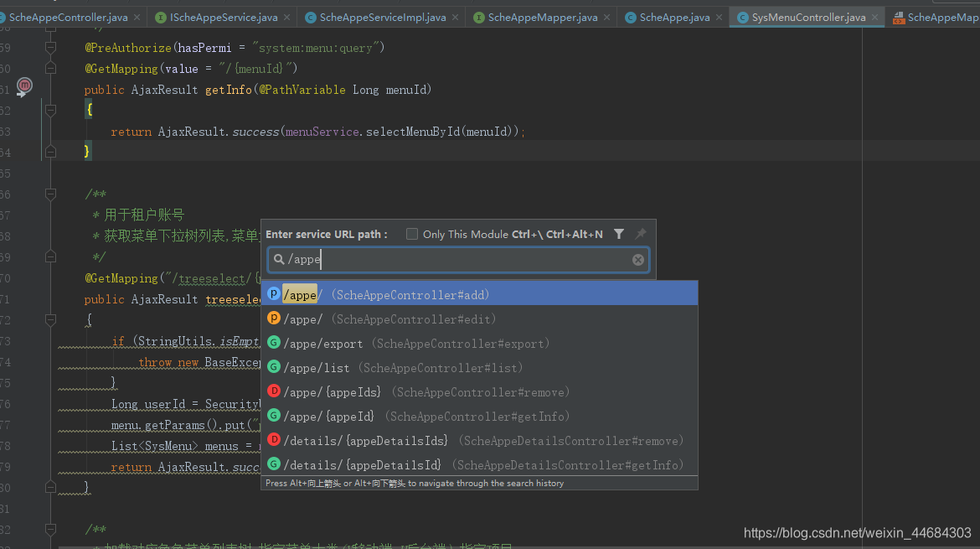The image size is (980, 549).
Task: Click the getInfo method name
Action: (228, 90)
